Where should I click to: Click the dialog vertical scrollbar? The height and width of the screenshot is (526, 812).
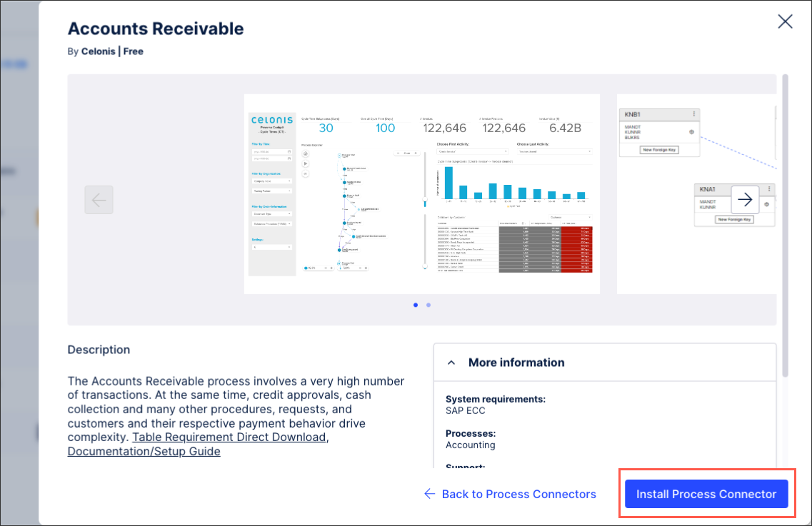785,226
